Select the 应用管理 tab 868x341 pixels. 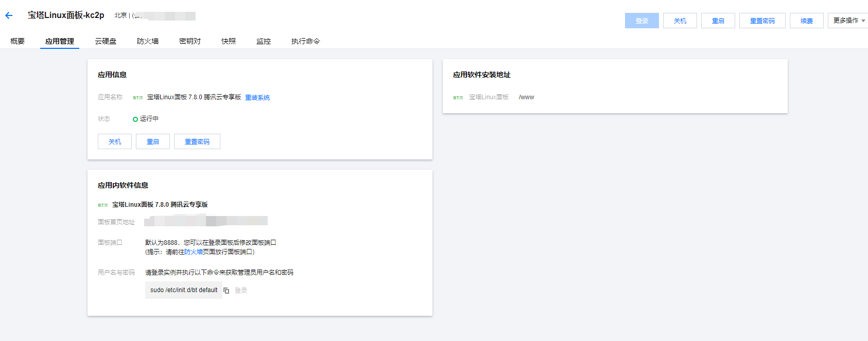(x=60, y=41)
